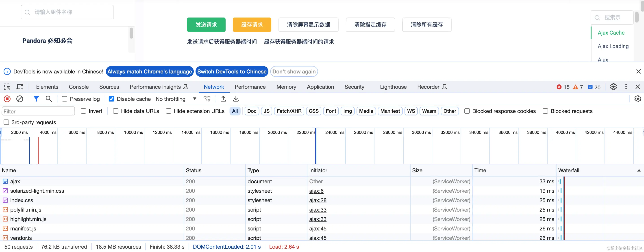Check the Hide data URLs checkbox
Image resolution: width=644 pixels, height=252 pixels.
[116, 111]
